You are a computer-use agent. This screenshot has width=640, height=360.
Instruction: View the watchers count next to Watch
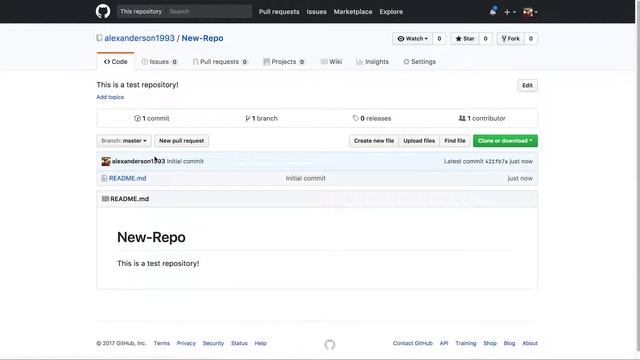[x=439, y=38]
